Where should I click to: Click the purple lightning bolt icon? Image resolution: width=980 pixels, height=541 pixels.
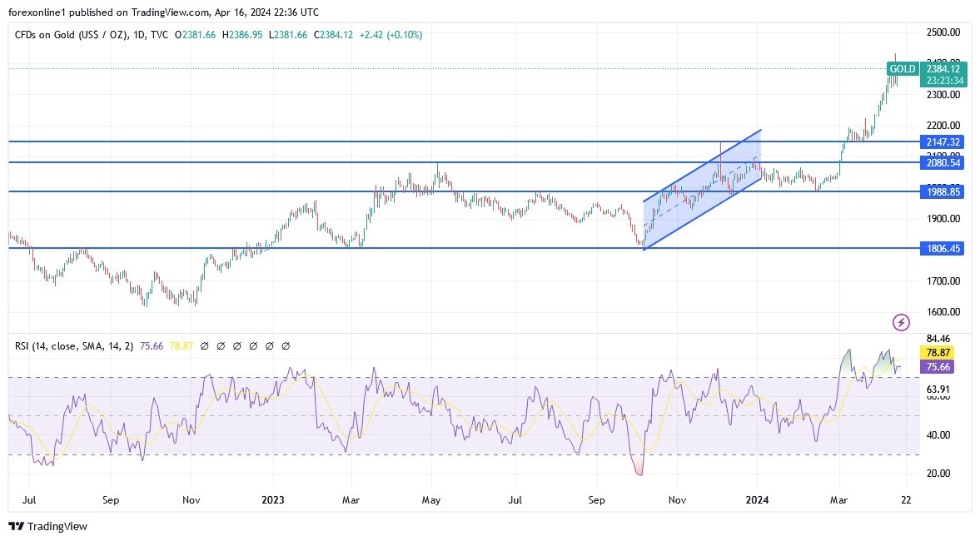pyautogui.click(x=901, y=322)
